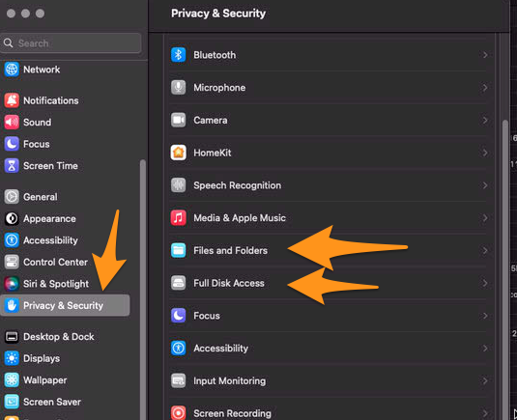Click the HomeKit house icon

pyautogui.click(x=179, y=153)
